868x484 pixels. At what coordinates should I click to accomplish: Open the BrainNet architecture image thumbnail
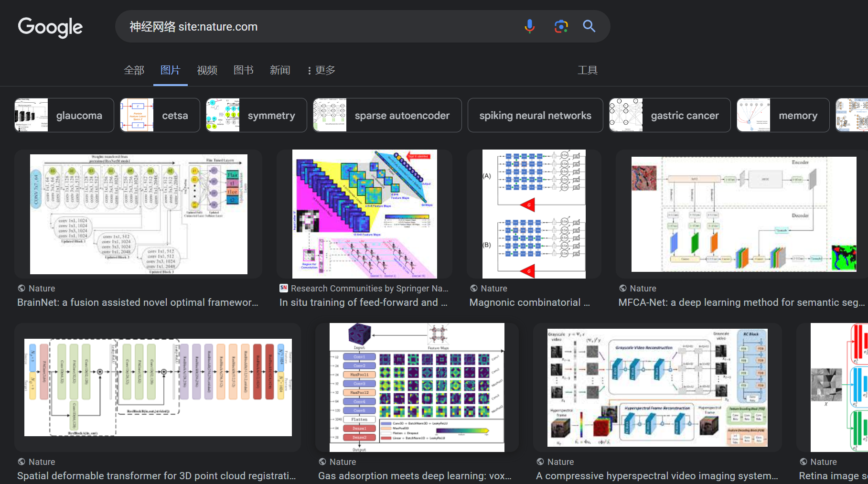(139, 214)
